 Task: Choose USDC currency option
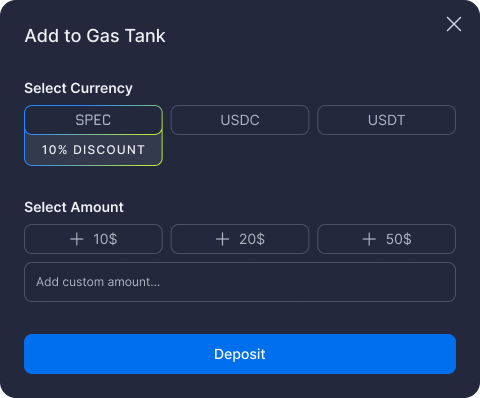(240, 120)
